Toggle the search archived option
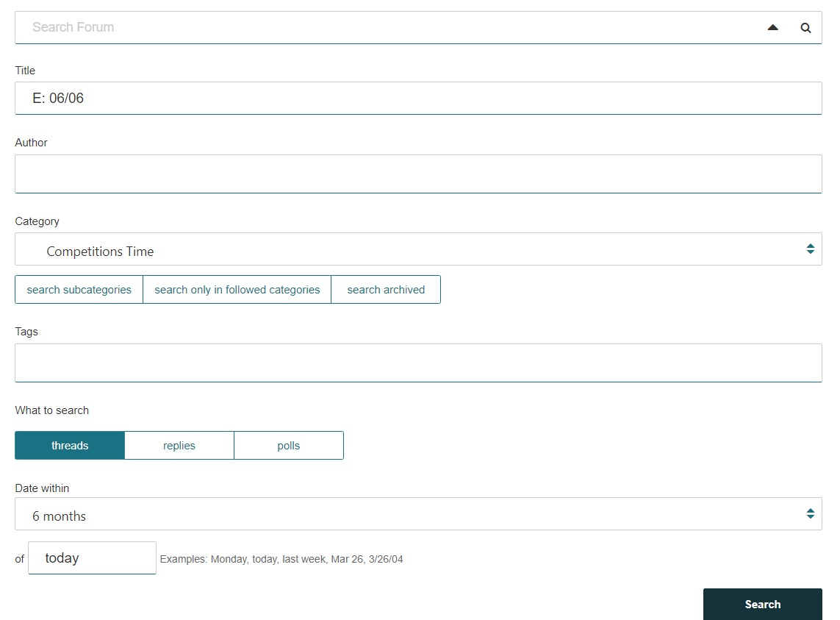 point(386,290)
